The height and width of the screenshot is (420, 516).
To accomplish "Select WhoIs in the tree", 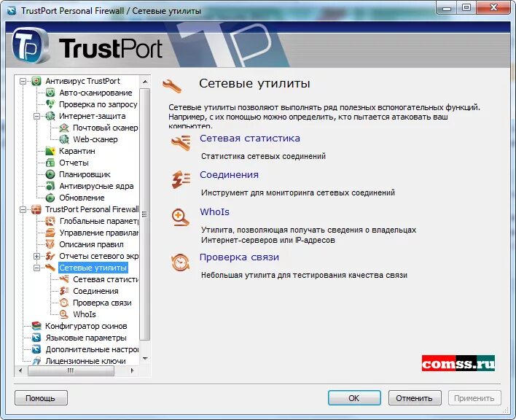I will coord(85,314).
